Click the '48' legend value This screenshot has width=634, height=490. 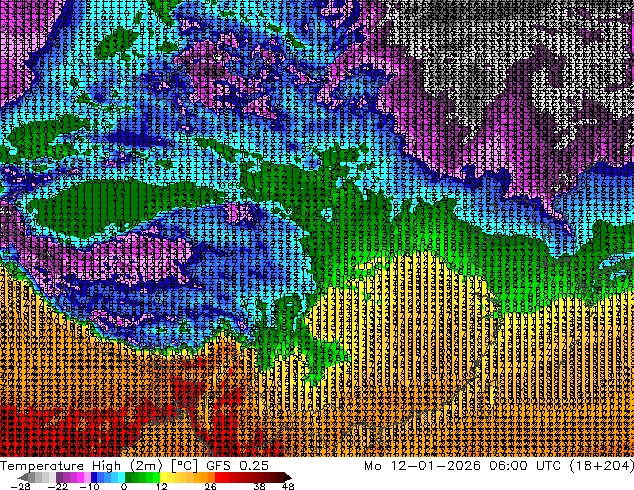click(x=288, y=486)
